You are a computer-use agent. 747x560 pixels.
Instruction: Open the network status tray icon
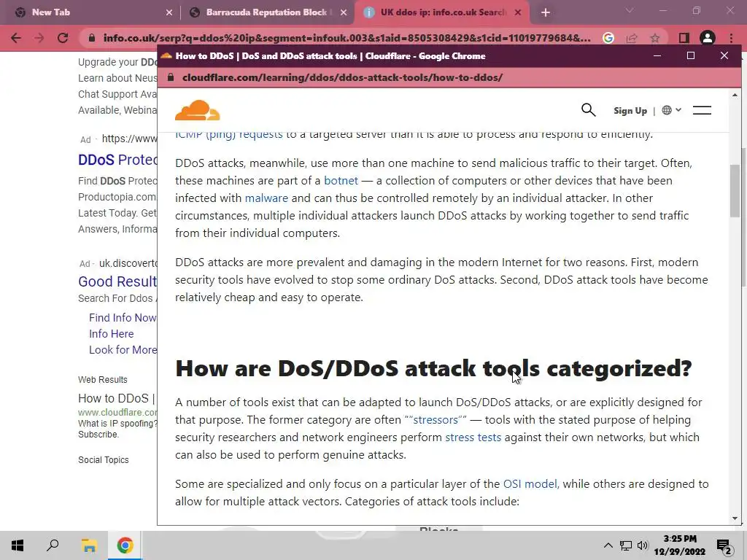click(x=625, y=545)
